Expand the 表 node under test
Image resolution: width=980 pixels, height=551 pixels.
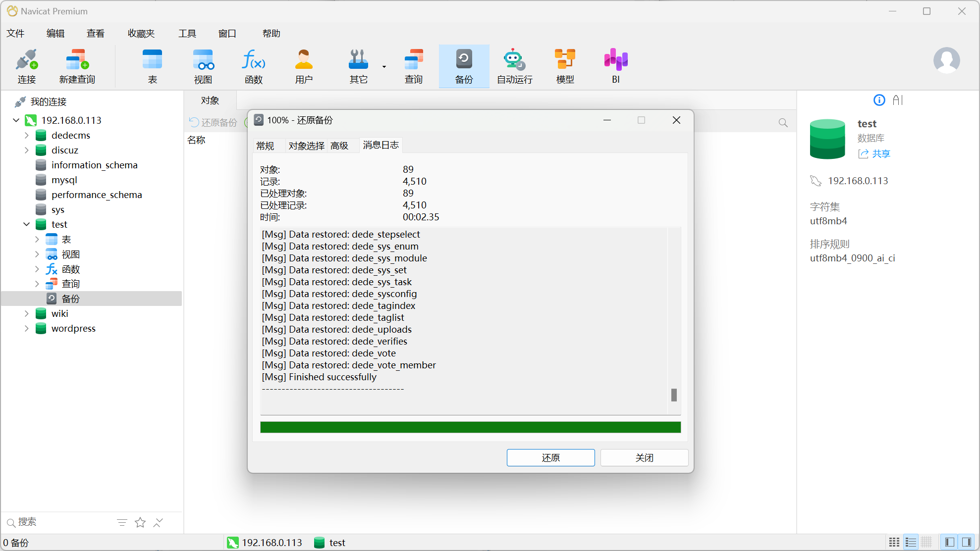[37, 239]
